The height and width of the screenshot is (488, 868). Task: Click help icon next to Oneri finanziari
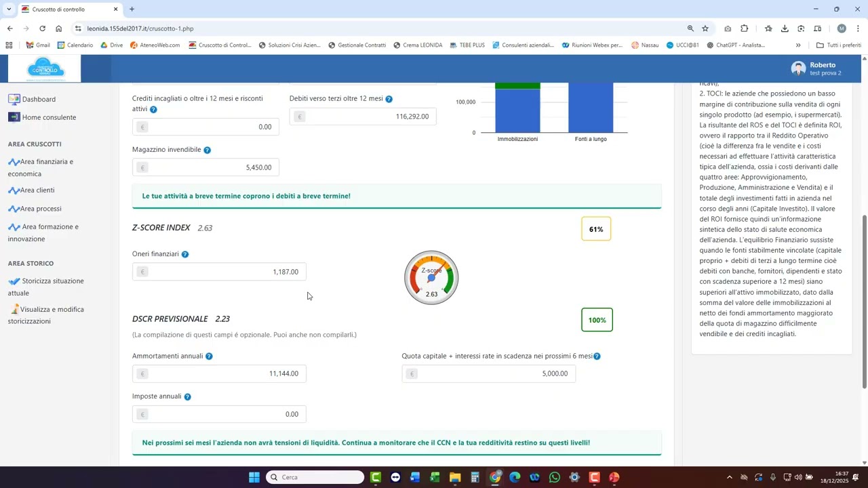pos(185,254)
